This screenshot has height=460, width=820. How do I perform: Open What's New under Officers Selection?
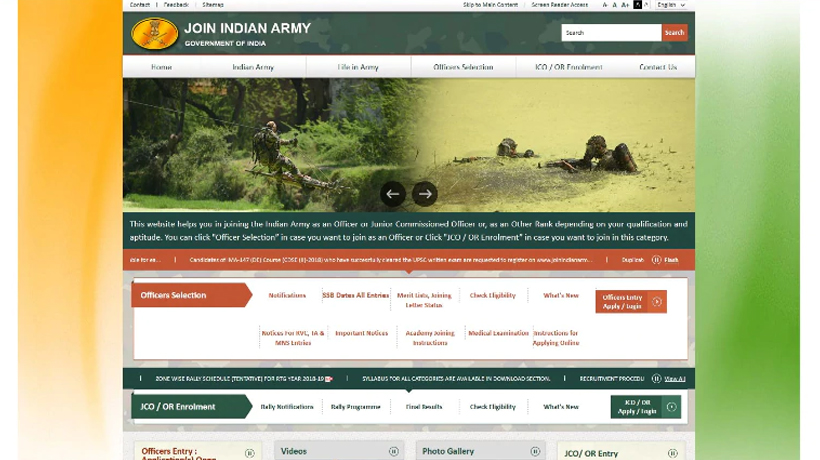point(561,295)
